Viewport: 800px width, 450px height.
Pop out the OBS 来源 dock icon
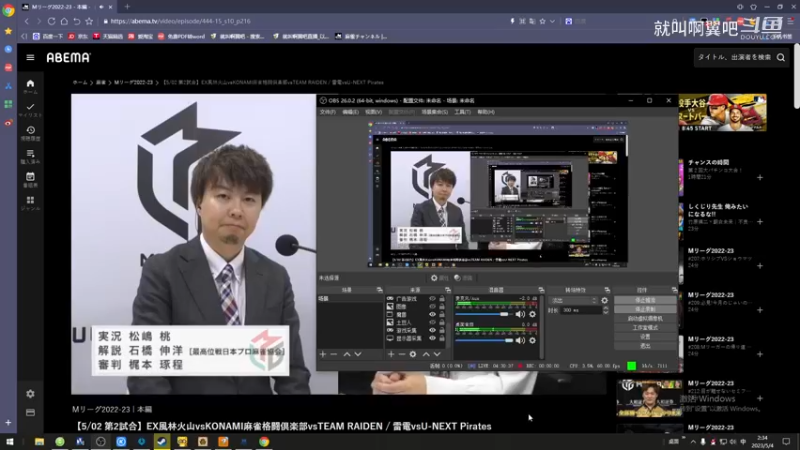pos(447,290)
